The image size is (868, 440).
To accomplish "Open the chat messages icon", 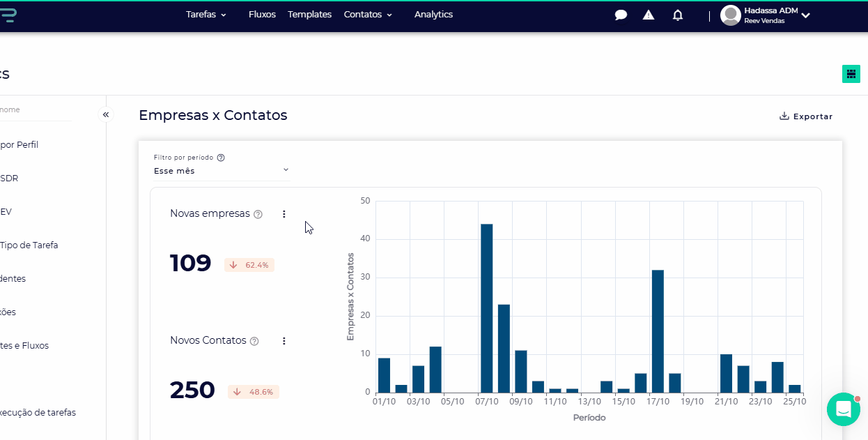I will [x=621, y=15].
